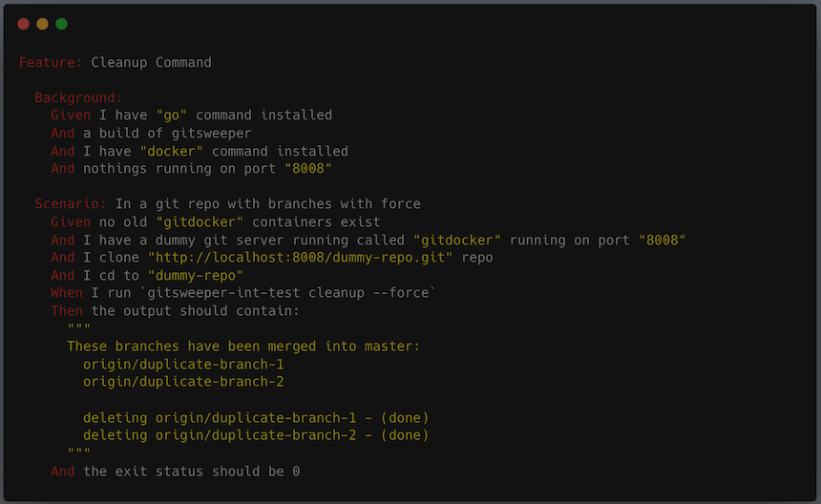Click the 'Then' keyword

[x=67, y=311]
